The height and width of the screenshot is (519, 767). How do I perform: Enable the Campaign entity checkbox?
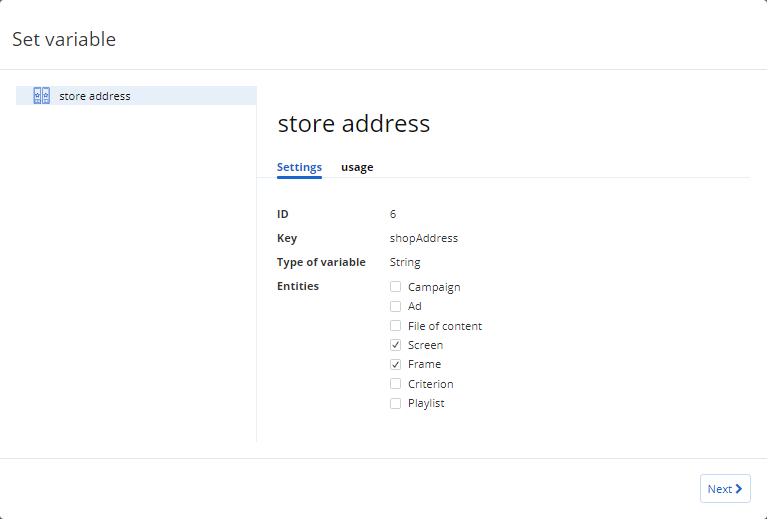396,287
